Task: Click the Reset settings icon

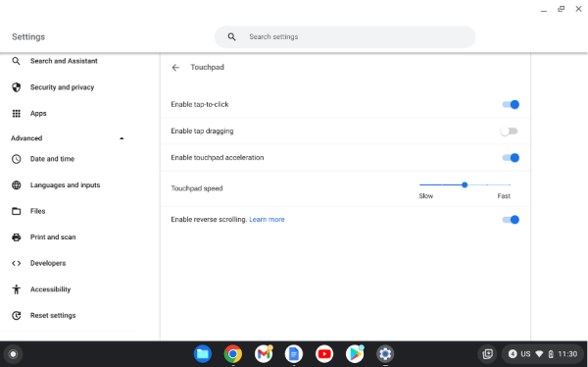Action: click(16, 316)
